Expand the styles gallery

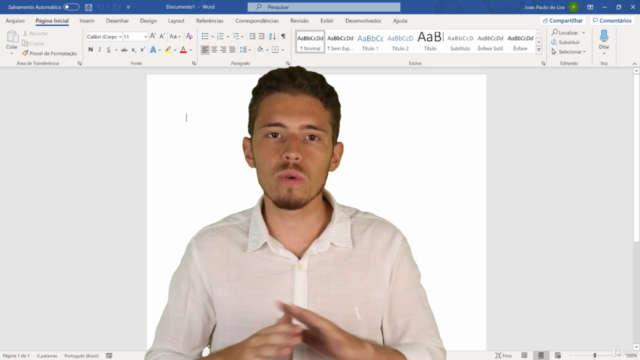coord(539,50)
